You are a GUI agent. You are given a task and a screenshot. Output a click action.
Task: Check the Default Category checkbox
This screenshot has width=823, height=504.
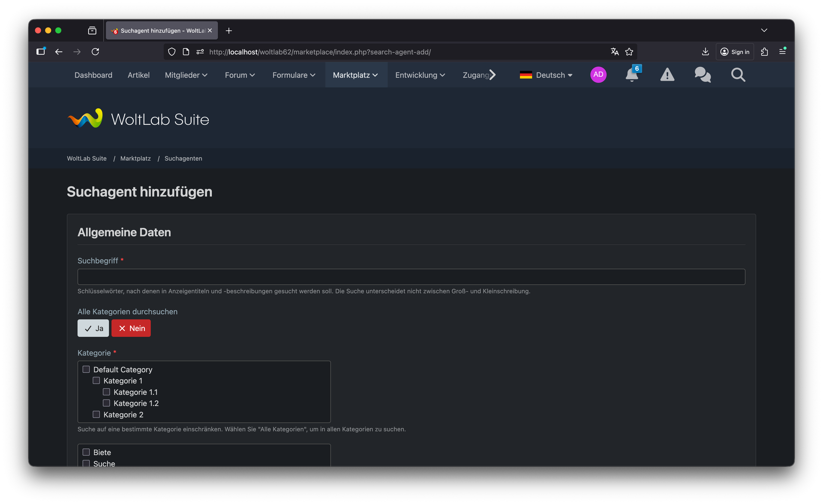click(x=86, y=369)
